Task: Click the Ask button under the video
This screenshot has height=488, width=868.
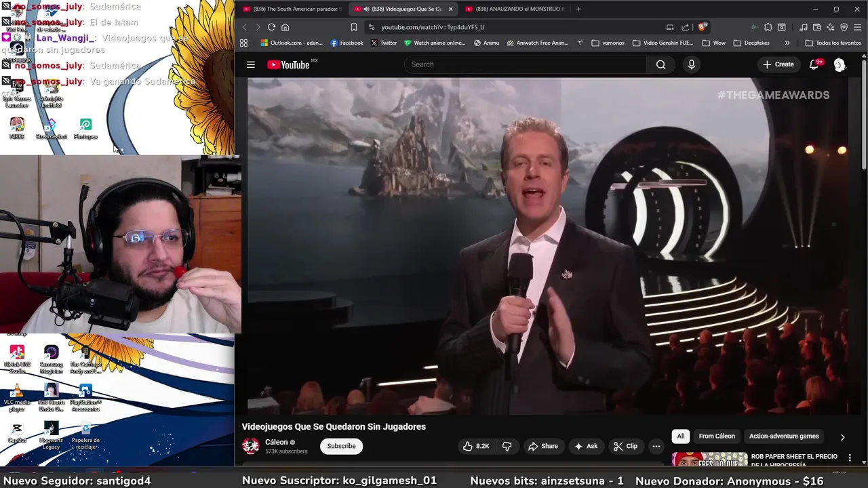Action: (586, 446)
